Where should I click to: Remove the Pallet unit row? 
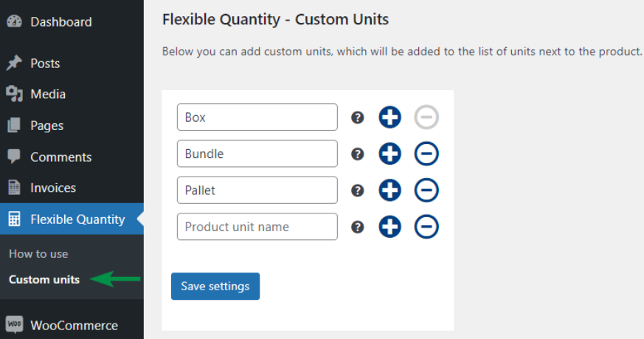[426, 190]
